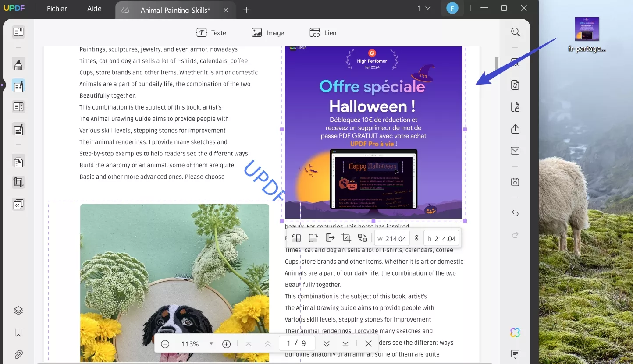Click the text line "Beautifully together." in left column
The image size is (633, 364).
(108, 95)
